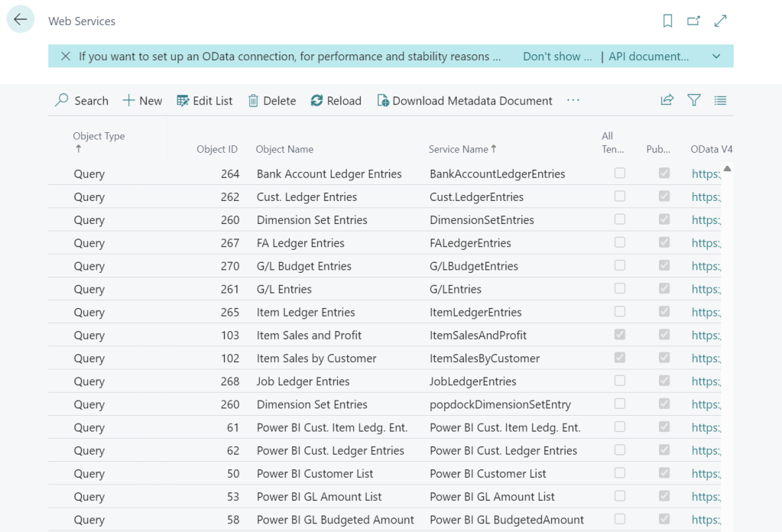Open Search in the list toolbar
The height and width of the screenshot is (532, 782).
[82, 101]
